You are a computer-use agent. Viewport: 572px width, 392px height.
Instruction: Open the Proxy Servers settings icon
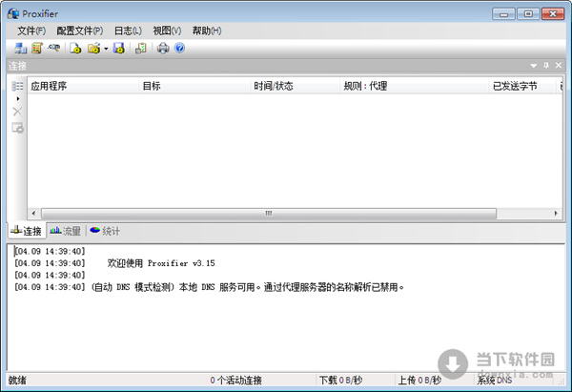click(x=20, y=49)
